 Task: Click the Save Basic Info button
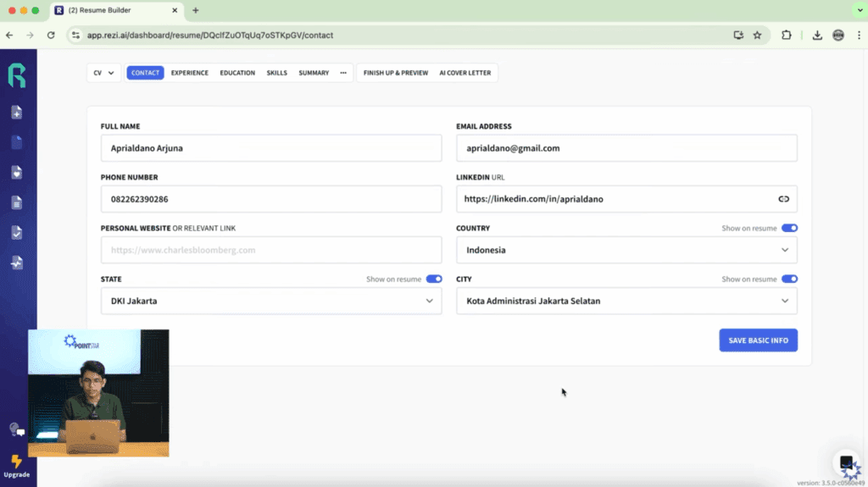tap(758, 340)
